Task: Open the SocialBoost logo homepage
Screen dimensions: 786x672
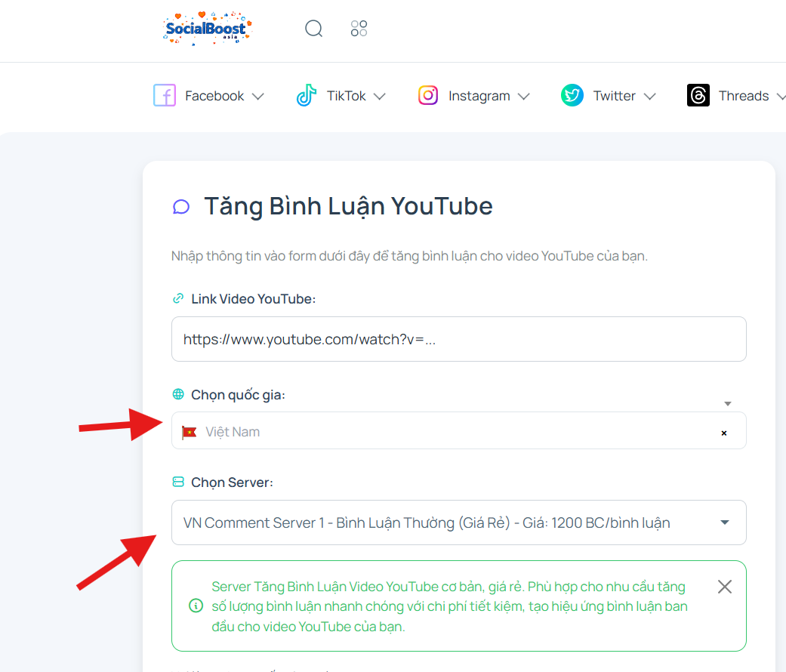Action: pyautogui.click(x=207, y=28)
